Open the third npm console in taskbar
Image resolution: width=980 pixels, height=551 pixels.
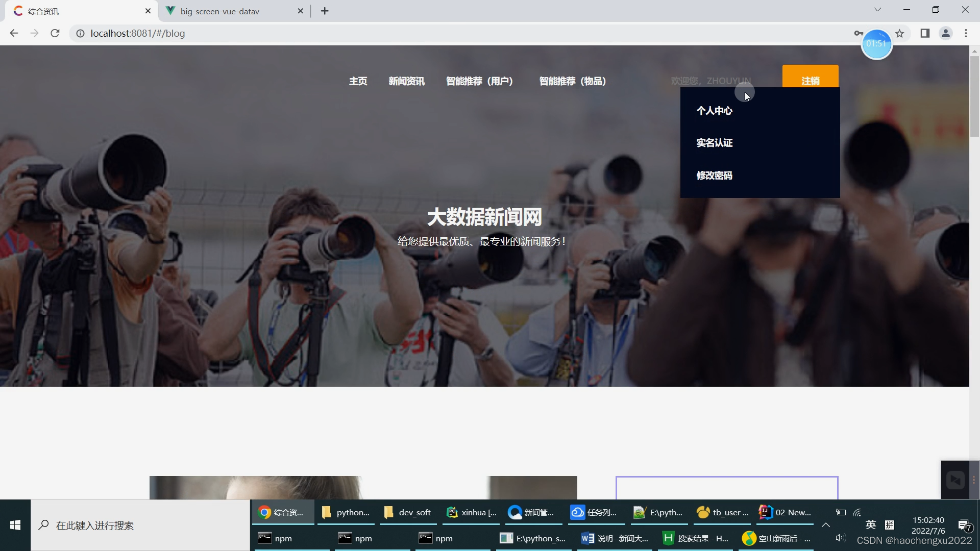point(453,538)
